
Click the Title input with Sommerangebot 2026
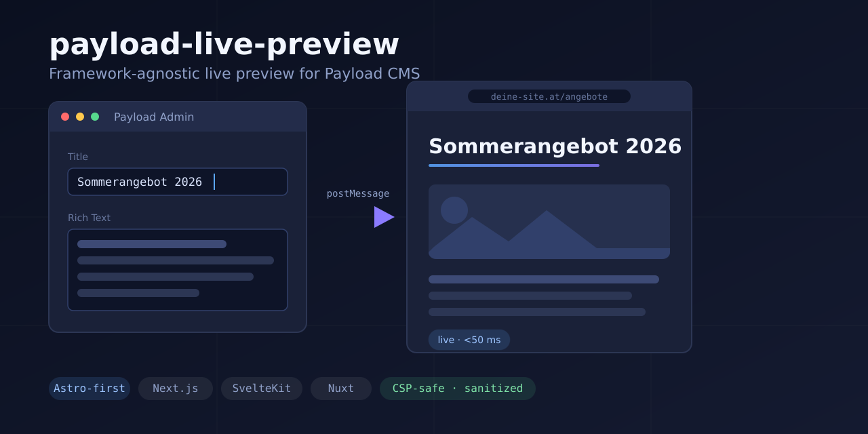[x=178, y=182]
